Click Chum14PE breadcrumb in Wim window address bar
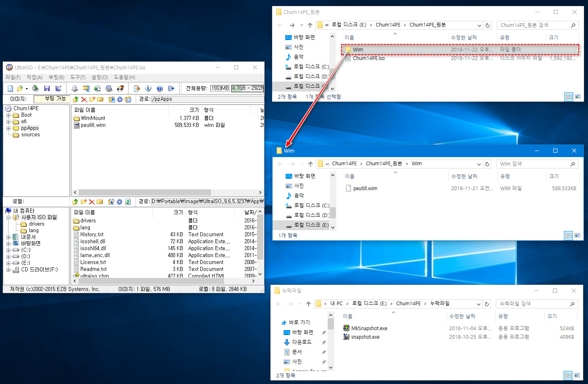The image size is (588, 384). click(344, 164)
